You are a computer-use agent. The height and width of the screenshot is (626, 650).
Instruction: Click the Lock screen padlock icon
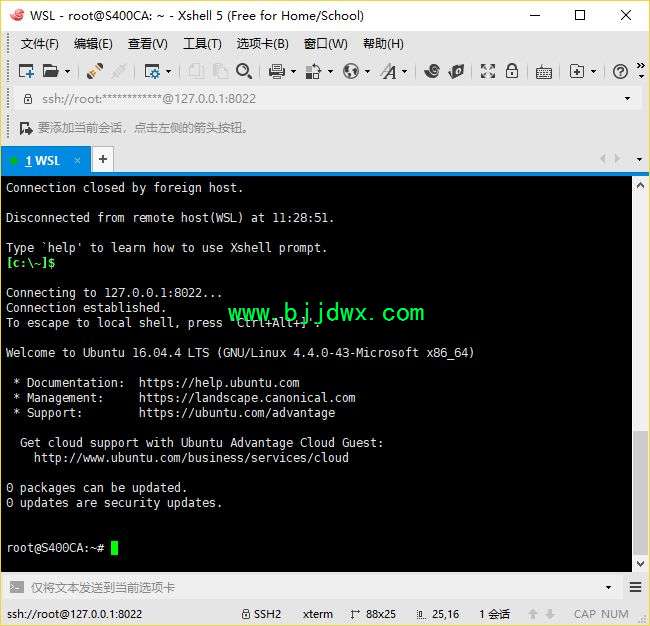point(512,71)
